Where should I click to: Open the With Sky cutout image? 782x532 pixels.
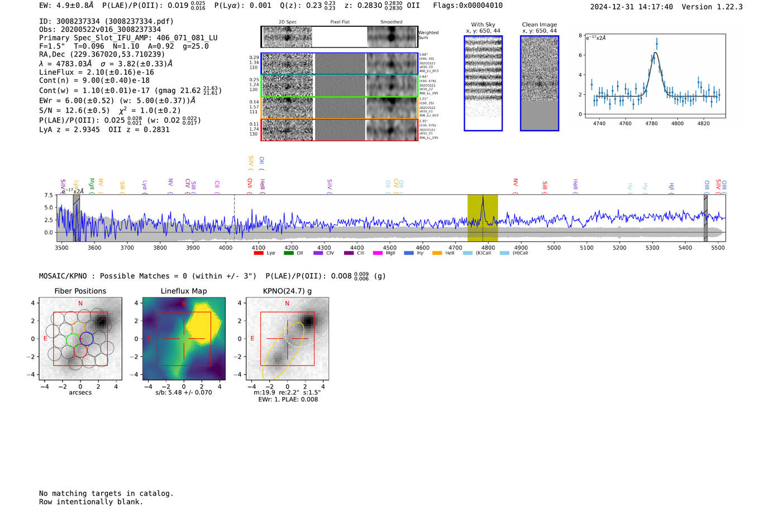point(483,83)
